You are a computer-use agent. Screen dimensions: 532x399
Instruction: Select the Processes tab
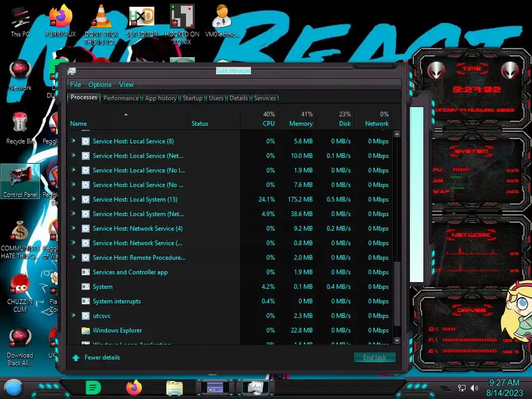coord(84,97)
